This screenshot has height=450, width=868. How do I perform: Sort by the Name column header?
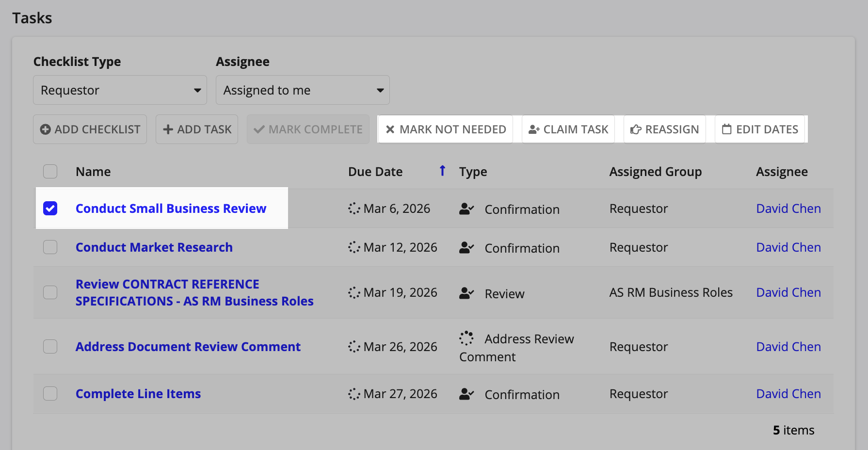(x=93, y=172)
